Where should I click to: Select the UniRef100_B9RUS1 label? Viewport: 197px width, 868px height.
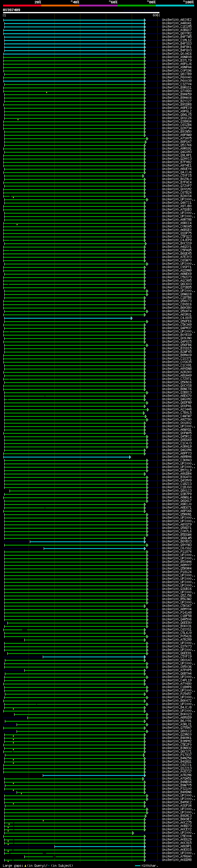[x=176, y=88]
